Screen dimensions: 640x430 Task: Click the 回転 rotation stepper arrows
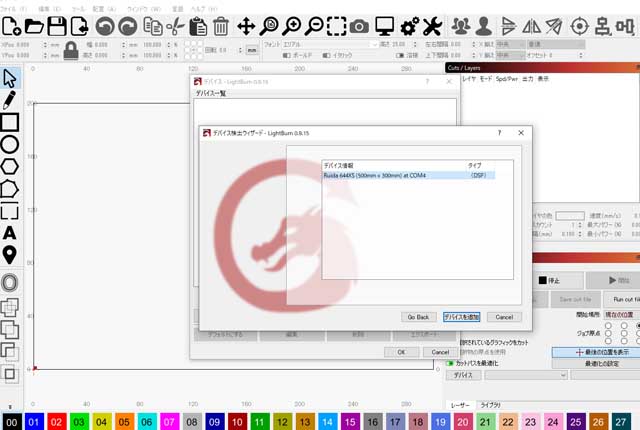point(240,50)
